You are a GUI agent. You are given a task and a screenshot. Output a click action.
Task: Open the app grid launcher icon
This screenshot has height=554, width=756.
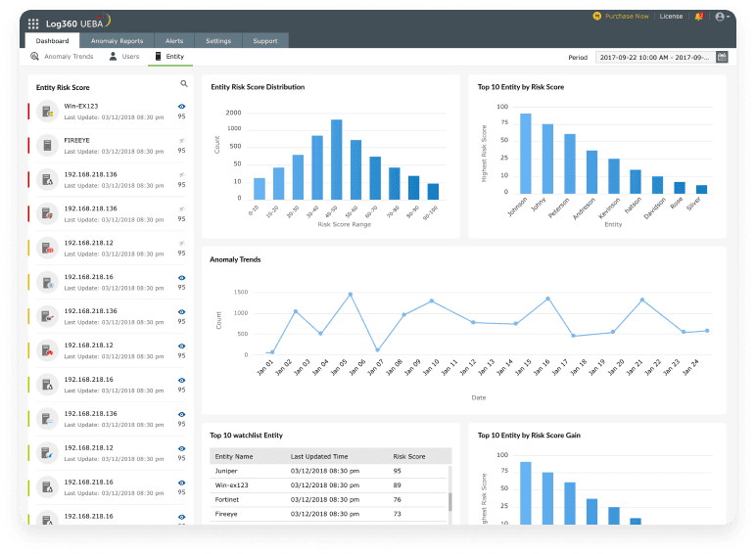(33, 23)
